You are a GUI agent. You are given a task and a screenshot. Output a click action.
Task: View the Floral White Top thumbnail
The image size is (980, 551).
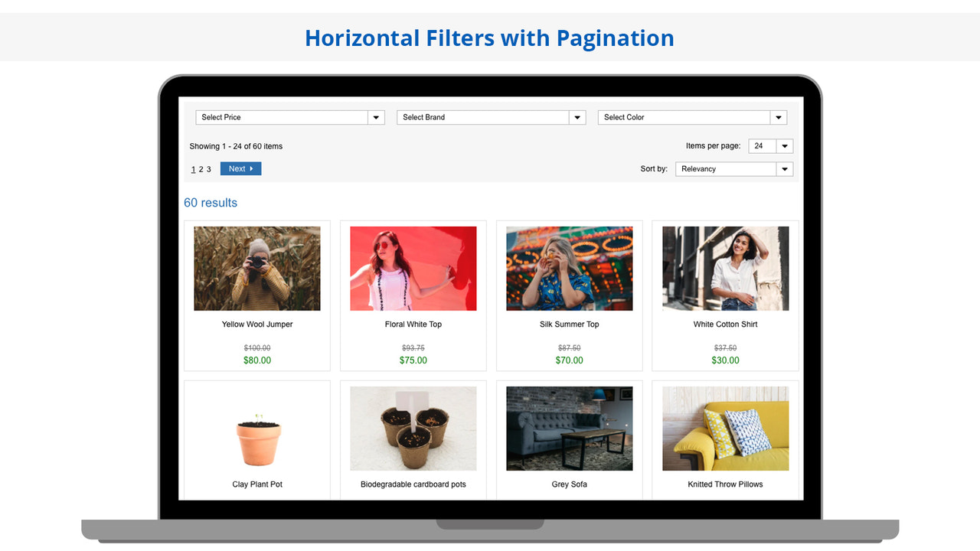[x=413, y=268]
